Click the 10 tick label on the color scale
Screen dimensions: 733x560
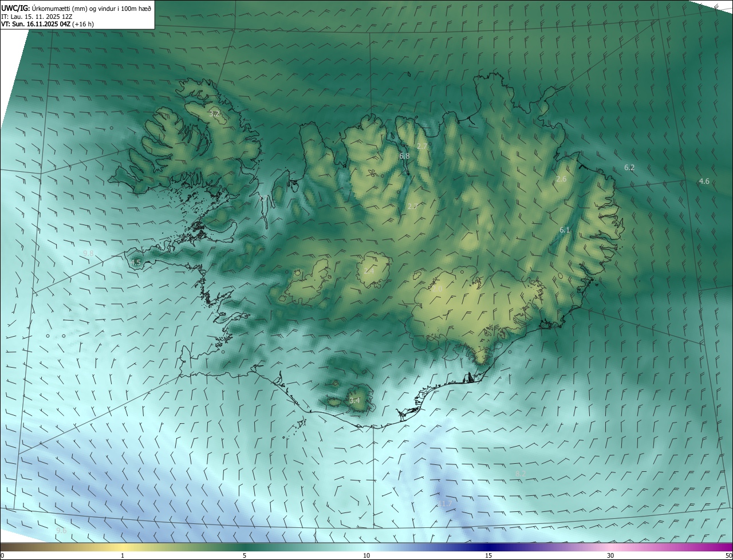(x=366, y=555)
